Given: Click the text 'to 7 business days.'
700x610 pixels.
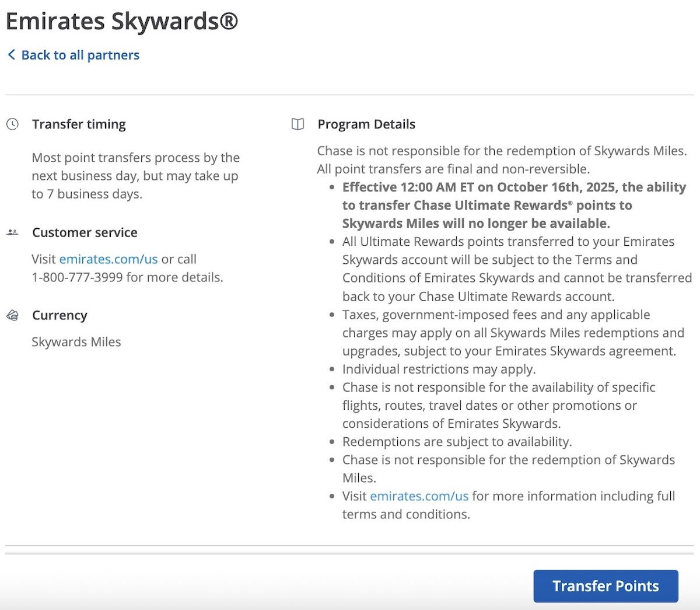Looking at the screenshot, I should (87, 194).
